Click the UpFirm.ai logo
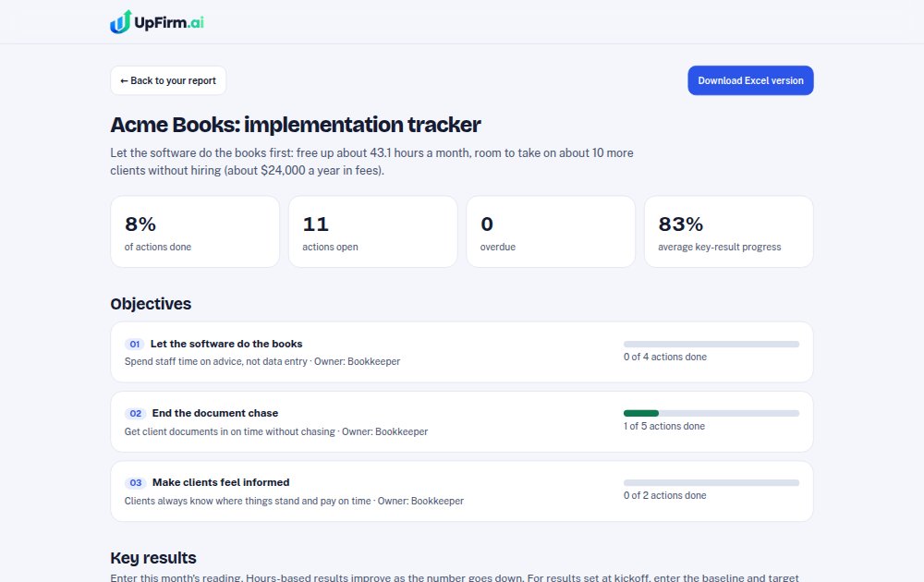 [x=157, y=22]
